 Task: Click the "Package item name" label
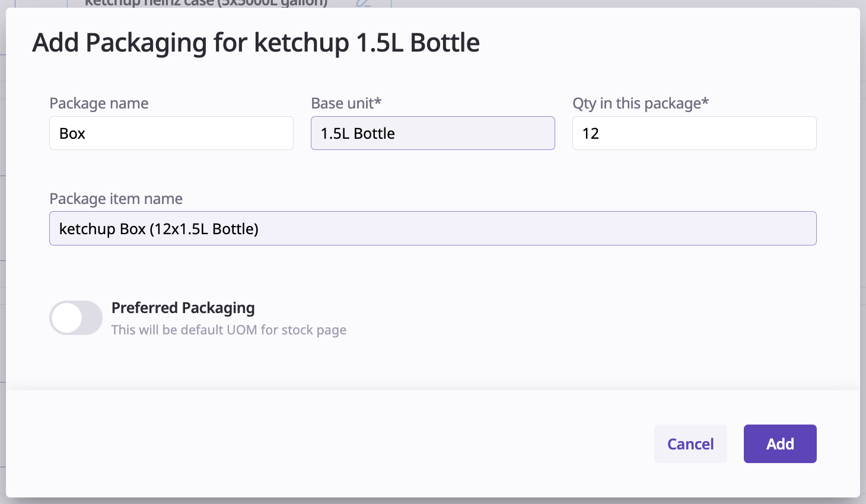[x=116, y=199]
